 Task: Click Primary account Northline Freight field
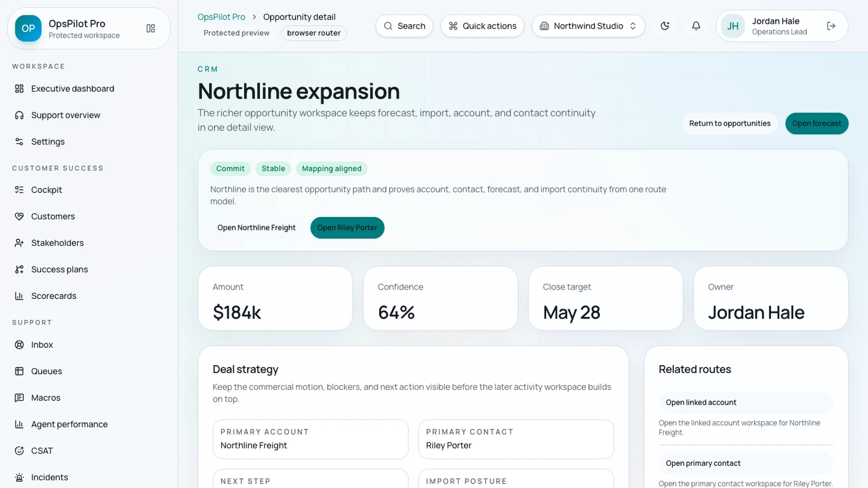(311, 439)
